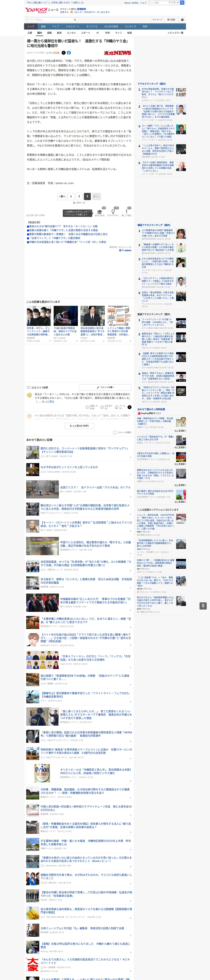Open トピックス一覧 link
Screen dimensions: 210x980
pyautogui.click(x=175, y=33)
